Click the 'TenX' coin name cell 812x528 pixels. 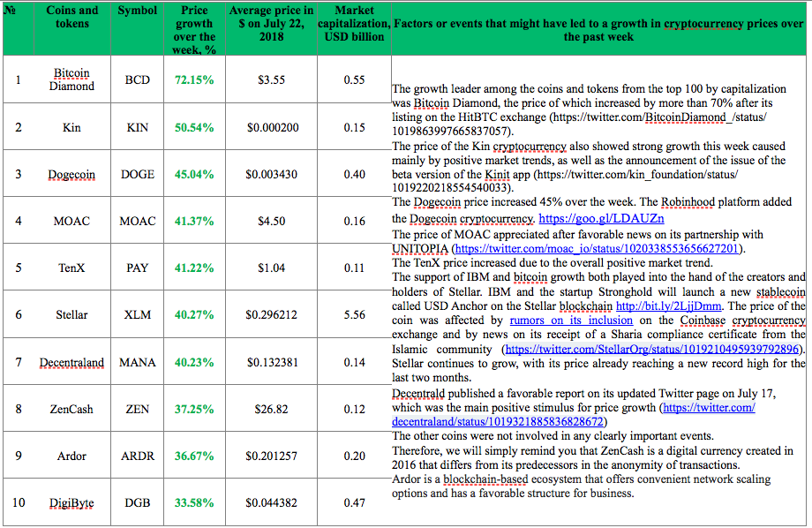[x=72, y=268]
